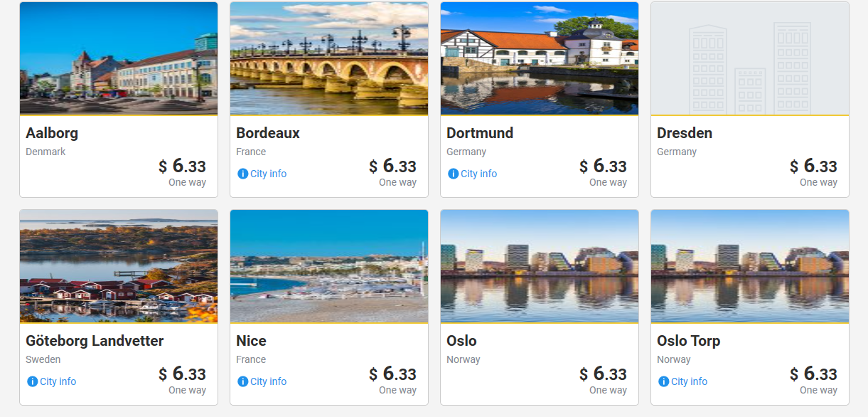
Task: Open the Dresden destination title
Action: [x=685, y=133]
